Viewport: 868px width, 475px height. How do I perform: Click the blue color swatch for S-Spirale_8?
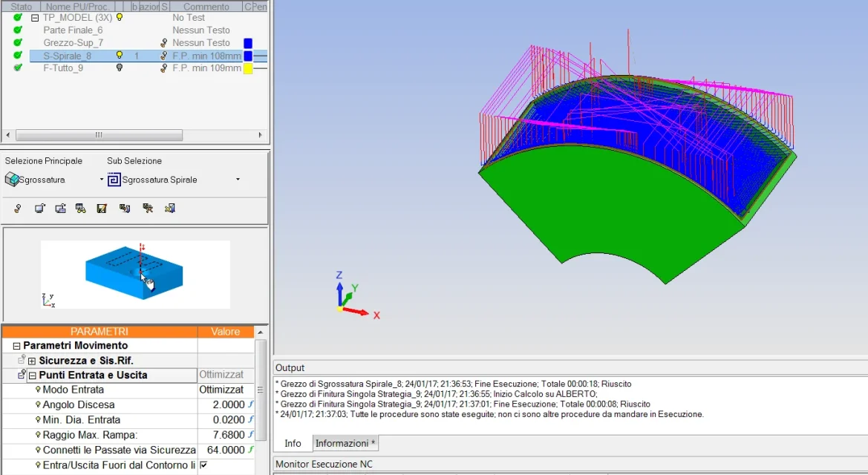pyautogui.click(x=248, y=56)
